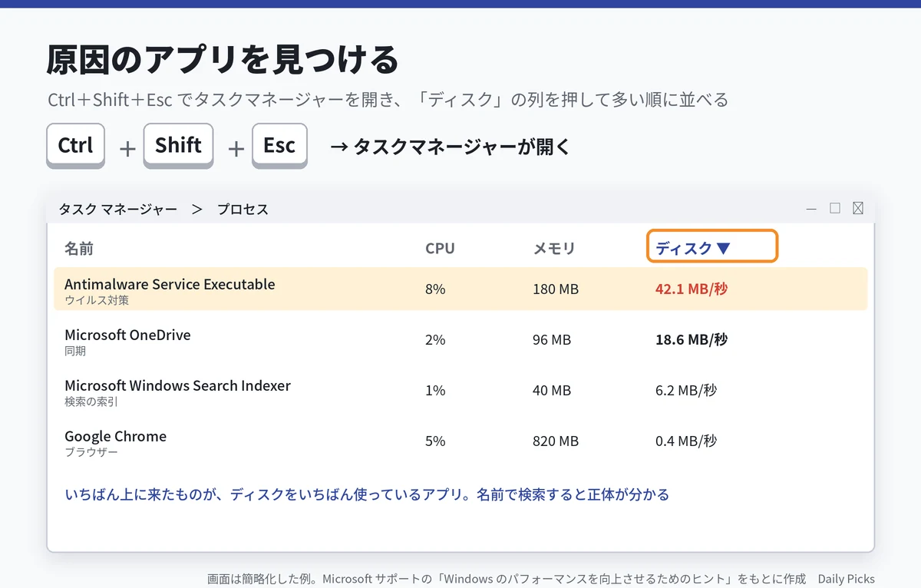This screenshot has width=921, height=588.
Task: Select Google Chrome process name
Action: 115,436
